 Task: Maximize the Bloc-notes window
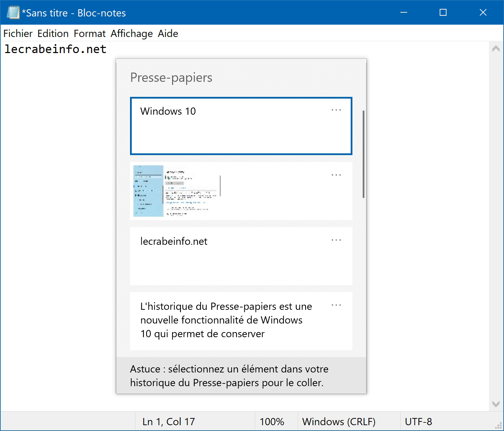click(443, 13)
